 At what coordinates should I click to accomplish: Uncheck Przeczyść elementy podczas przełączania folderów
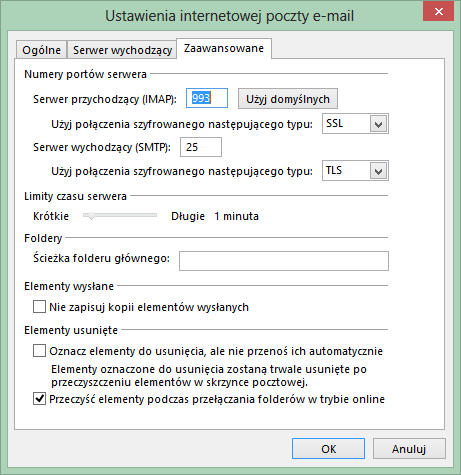tap(39, 399)
